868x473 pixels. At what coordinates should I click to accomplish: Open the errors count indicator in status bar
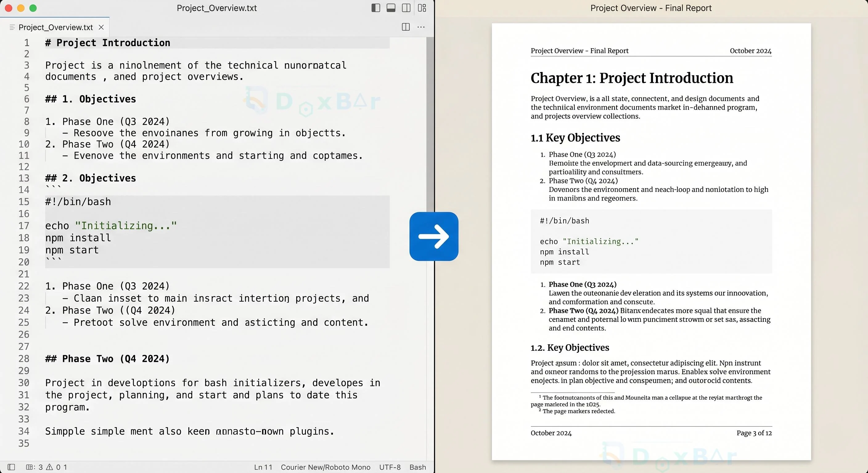[x=35, y=467]
